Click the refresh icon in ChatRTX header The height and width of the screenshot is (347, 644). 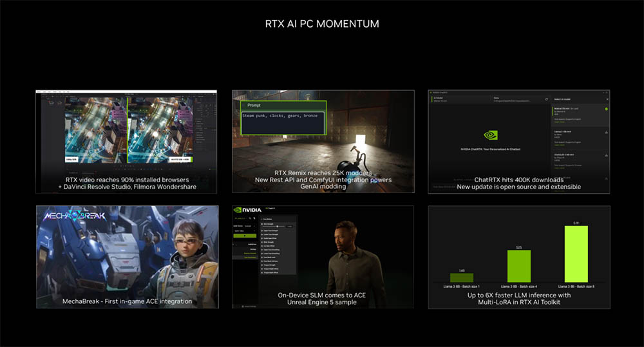(546, 99)
